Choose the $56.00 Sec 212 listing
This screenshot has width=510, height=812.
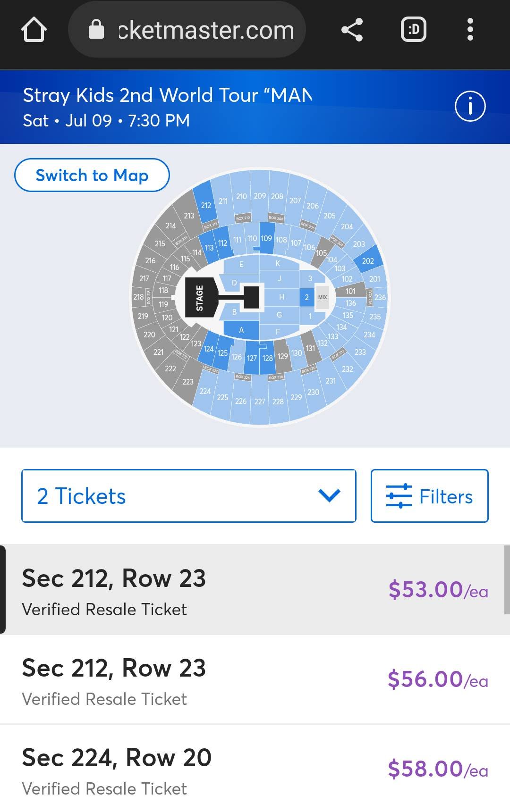pos(255,679)
